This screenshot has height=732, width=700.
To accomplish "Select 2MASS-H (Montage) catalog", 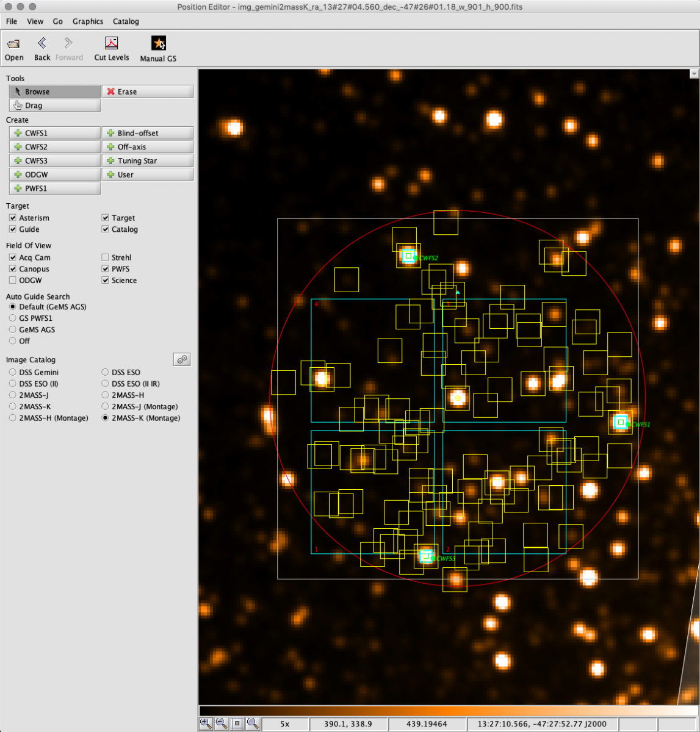I will tap(13, 418).
